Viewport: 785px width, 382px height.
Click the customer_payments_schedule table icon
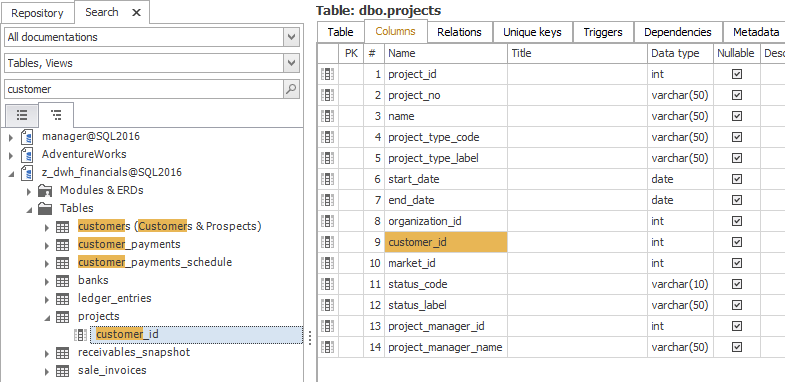63,263
